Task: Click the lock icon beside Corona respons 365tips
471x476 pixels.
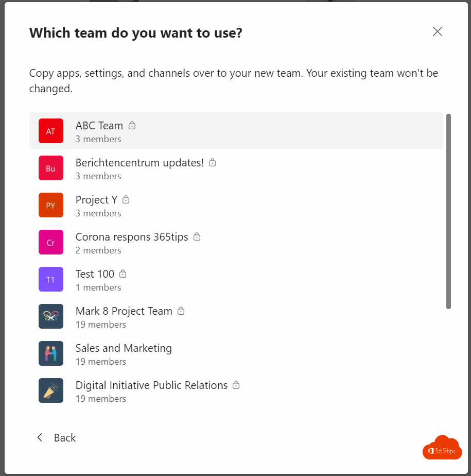Action: 197,236
